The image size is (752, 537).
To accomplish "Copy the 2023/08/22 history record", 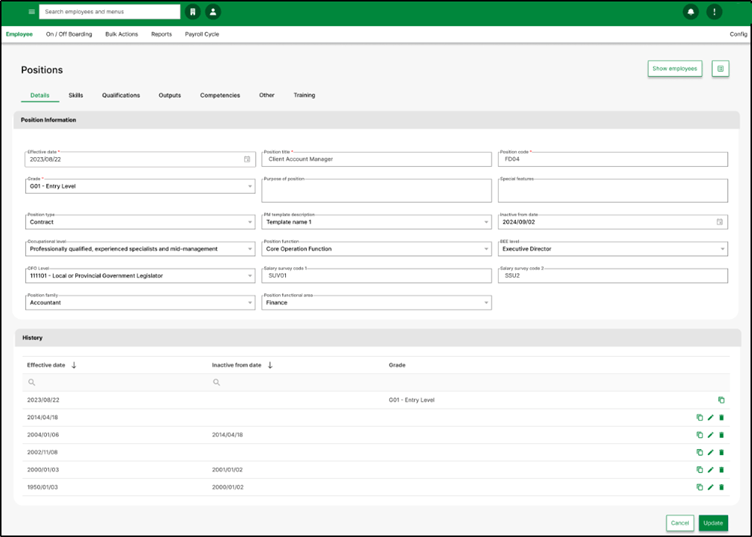I will click(721, 400).
